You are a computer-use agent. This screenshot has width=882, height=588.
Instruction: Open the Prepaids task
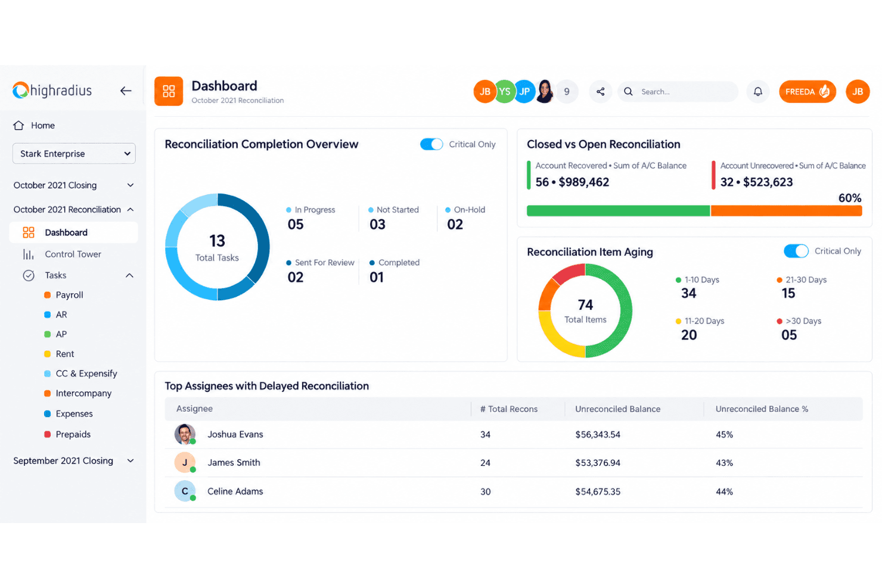coord(73,434)
